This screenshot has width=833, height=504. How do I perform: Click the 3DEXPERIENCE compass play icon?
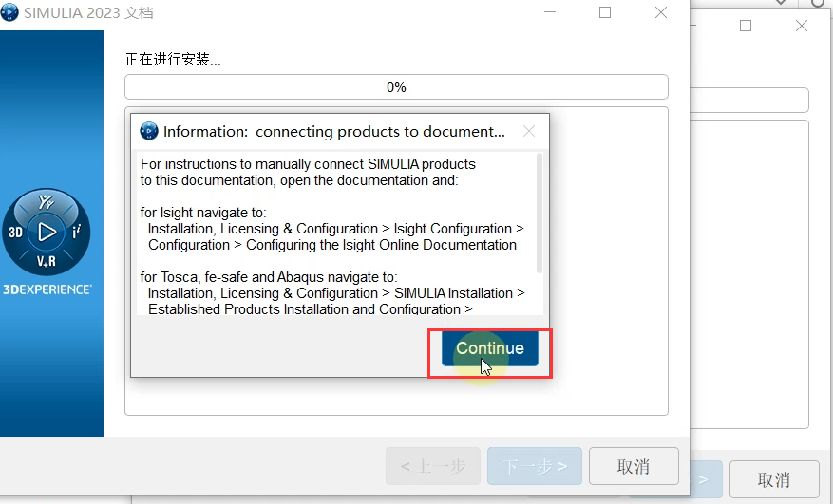coord(47,232)
